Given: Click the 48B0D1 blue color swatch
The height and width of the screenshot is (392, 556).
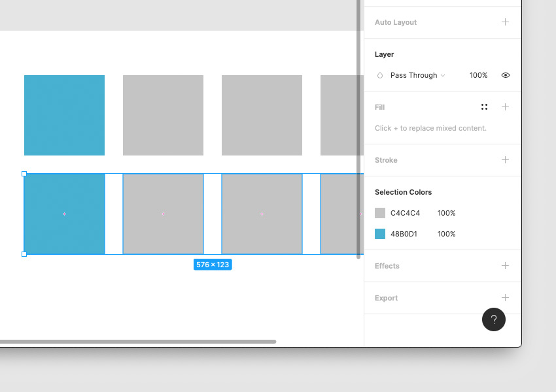Looking at the screenshot, I should (x=380, y=234).
